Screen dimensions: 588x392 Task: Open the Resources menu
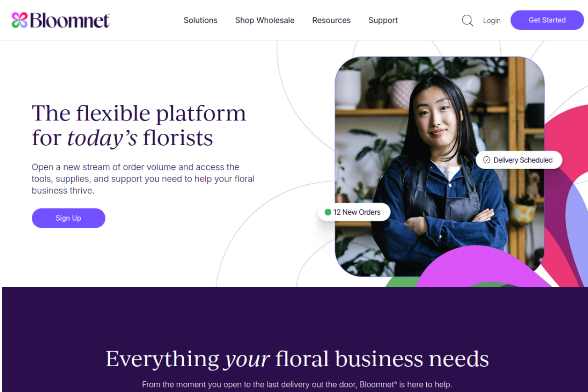coord(331,20)
